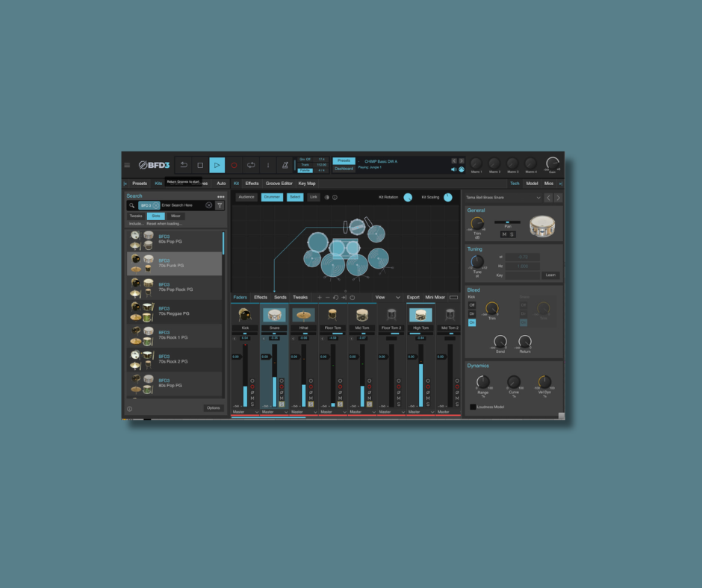Open Mid Tom channel Master output dropdown
This screenshot has height=588, width=702.
[x=362, y=412]
